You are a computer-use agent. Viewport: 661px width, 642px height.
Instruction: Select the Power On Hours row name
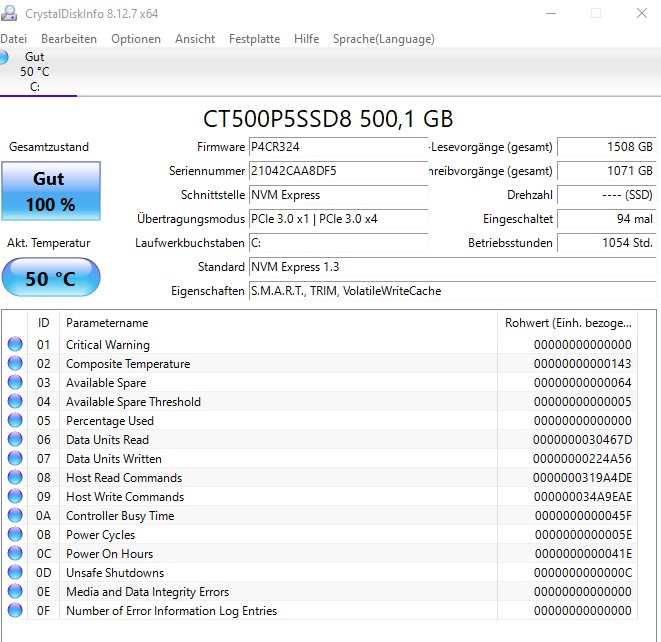pos(110,553)
